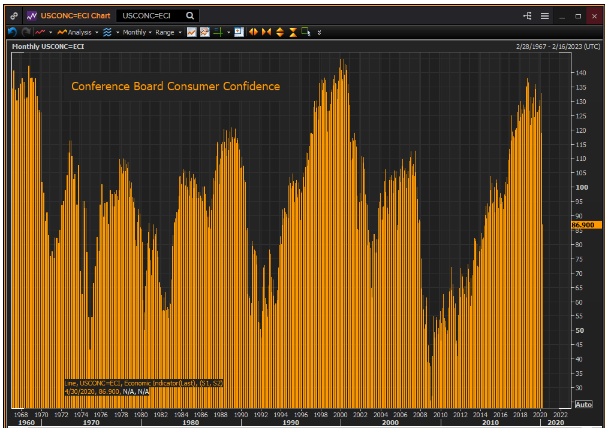611x434 pixels.
Task: Click the blue wave lines icon
Action: click(x=107, y=32)
